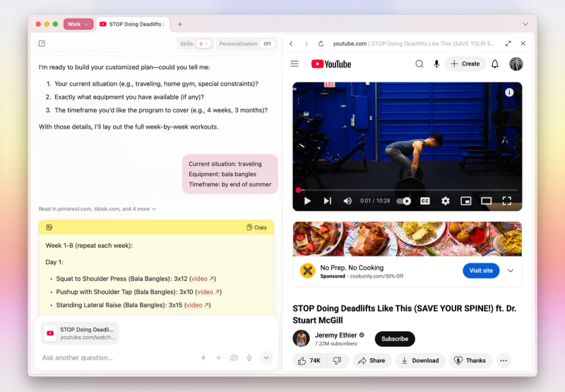Expand chat input options chevron
565x392 pixels.
pos(266,358)
